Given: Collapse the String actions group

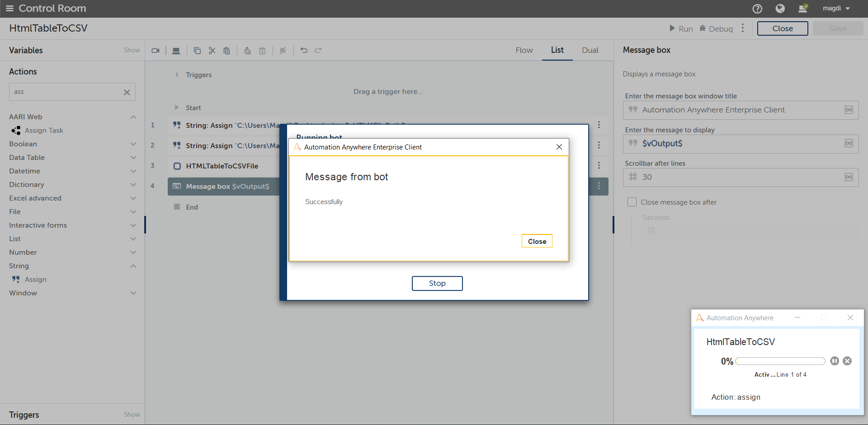Looking at the screenshot, I should tap(133, 266).
